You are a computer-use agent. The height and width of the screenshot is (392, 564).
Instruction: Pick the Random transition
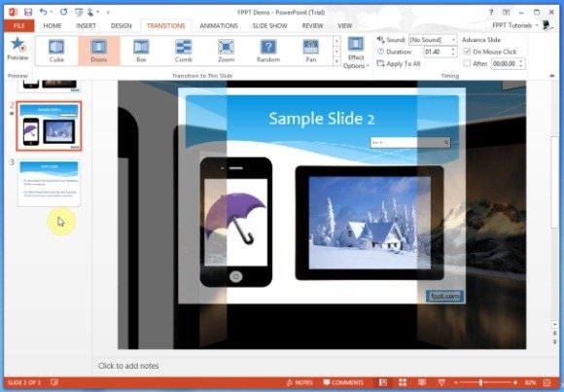point(268,51)
